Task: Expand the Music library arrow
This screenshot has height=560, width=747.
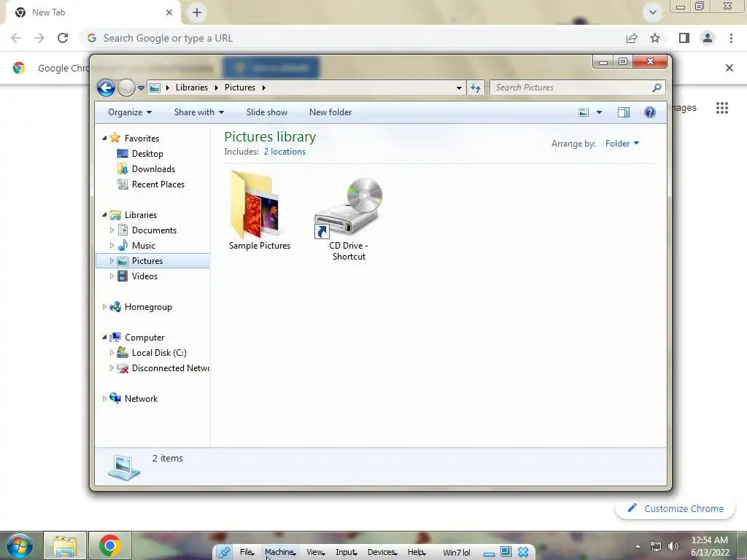Action: coord(112,246)
